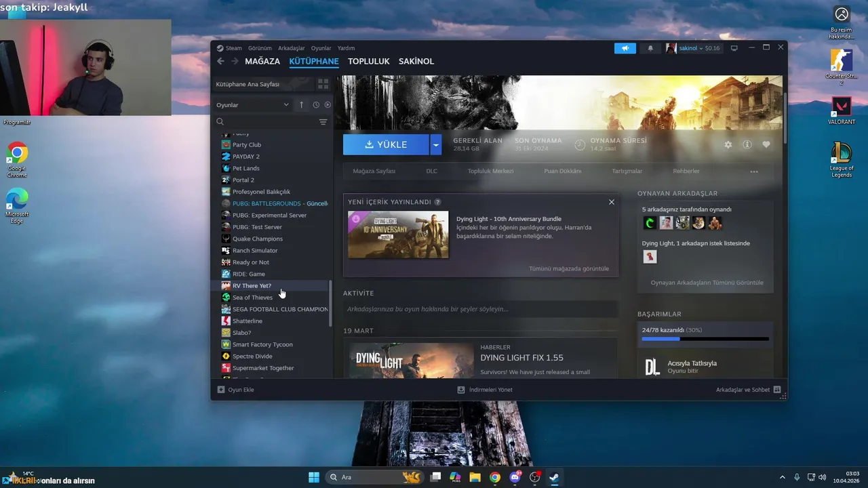Open the 10th Anniversary Bundle thumbnail
The height and width of the screenshot is (488, 868).
click(398, 235)
